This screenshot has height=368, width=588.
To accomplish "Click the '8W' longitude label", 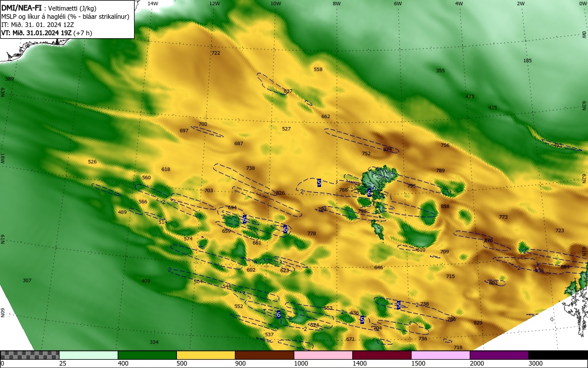I will [337, 4].
